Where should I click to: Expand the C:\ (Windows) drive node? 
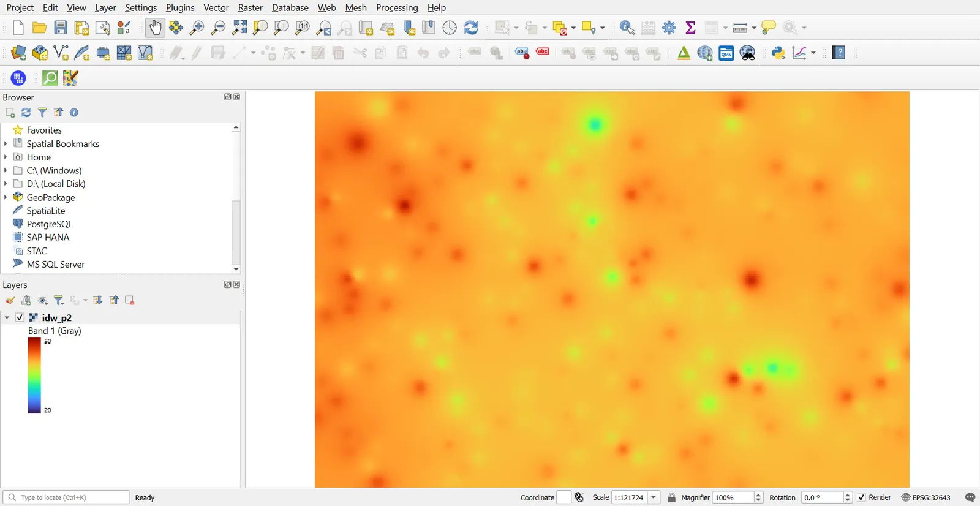pyautogui.click(x=6, y=170)
